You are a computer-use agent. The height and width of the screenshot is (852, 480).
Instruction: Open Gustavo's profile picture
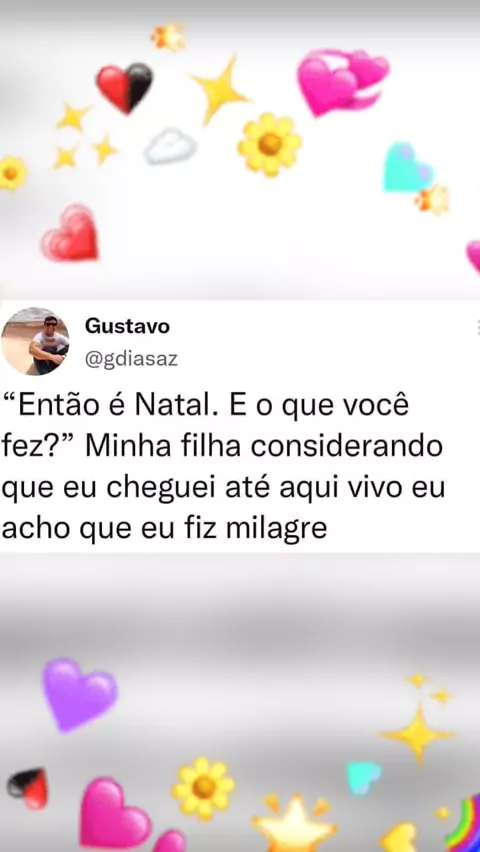[x=35, y=341]
